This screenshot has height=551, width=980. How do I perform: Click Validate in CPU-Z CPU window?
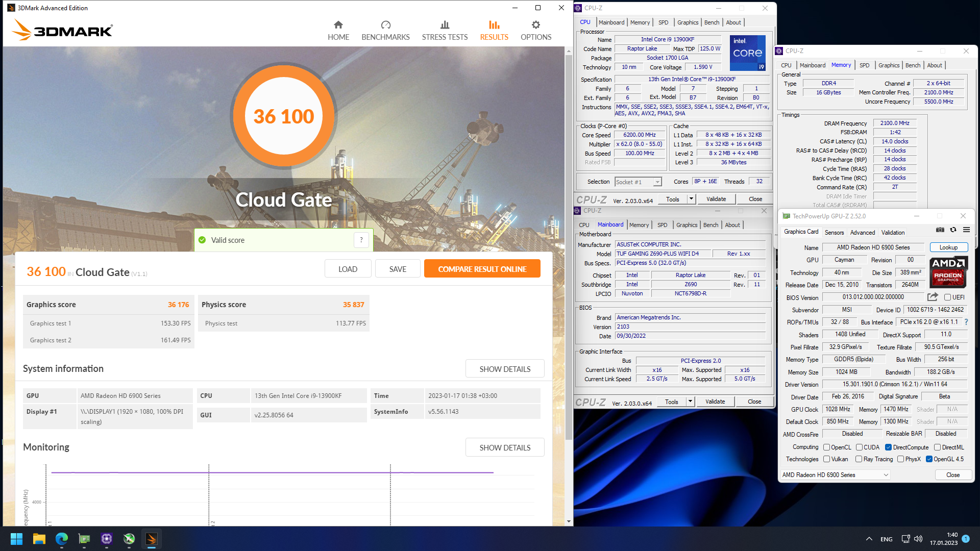[716, 199]
